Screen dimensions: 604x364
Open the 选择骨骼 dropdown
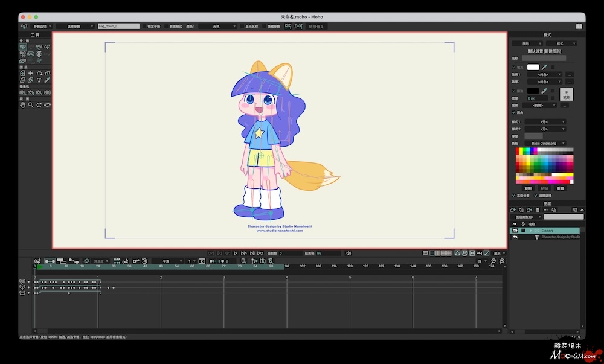tap(75, 27)
